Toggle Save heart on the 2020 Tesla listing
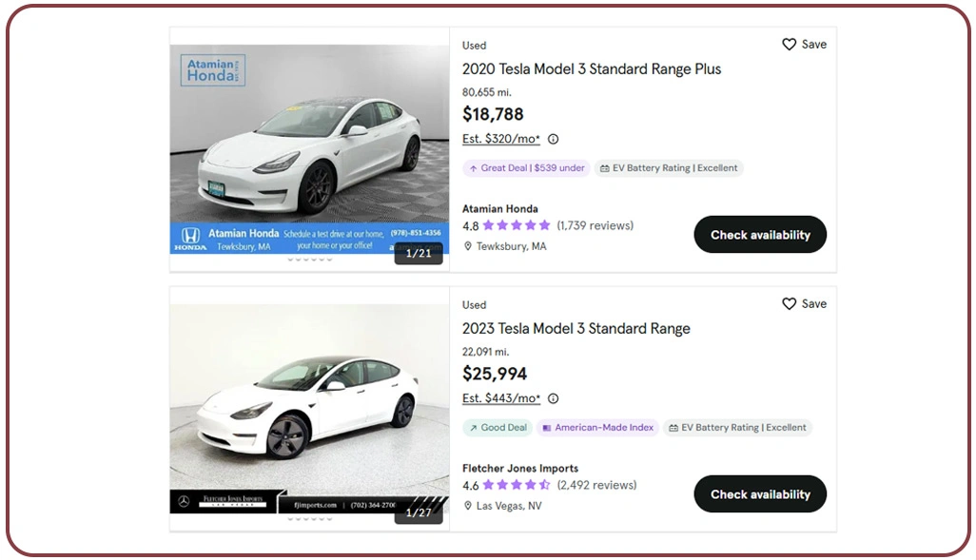Image resolution: width=976 pixels, height=560 pixels. coord(790,44)
